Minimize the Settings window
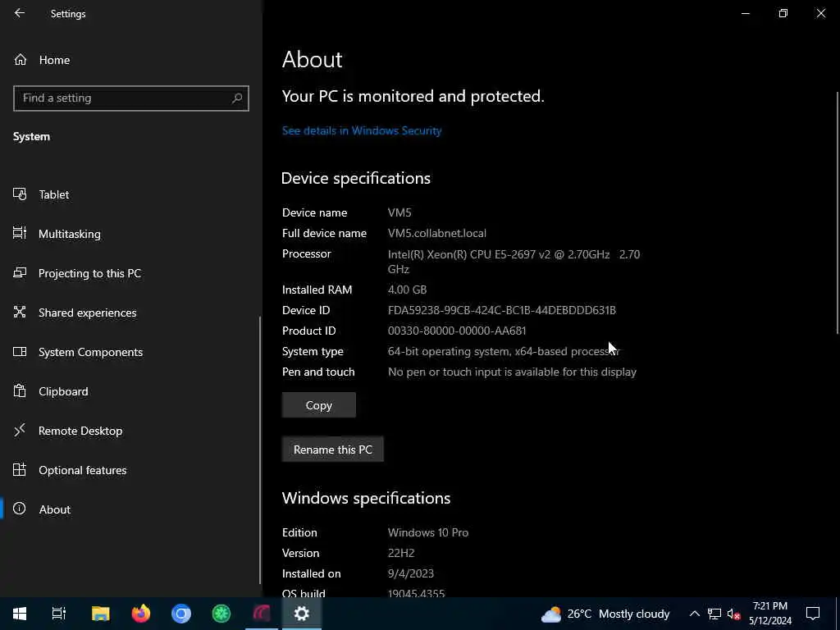The image size is (840, 630). click(745, 13)
